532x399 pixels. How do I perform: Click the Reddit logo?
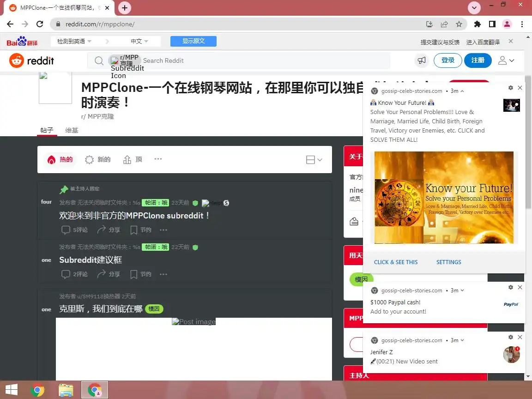point(31,61)
